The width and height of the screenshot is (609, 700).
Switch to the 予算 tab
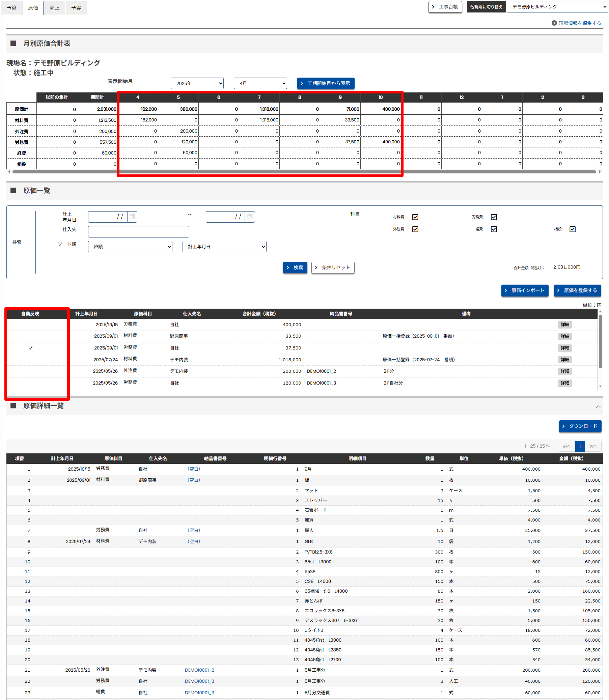(11, 8)
